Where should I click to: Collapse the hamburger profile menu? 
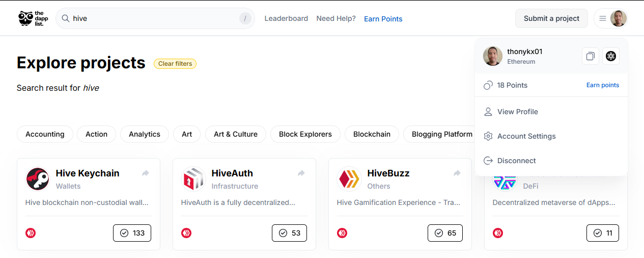tap(611, 18)
